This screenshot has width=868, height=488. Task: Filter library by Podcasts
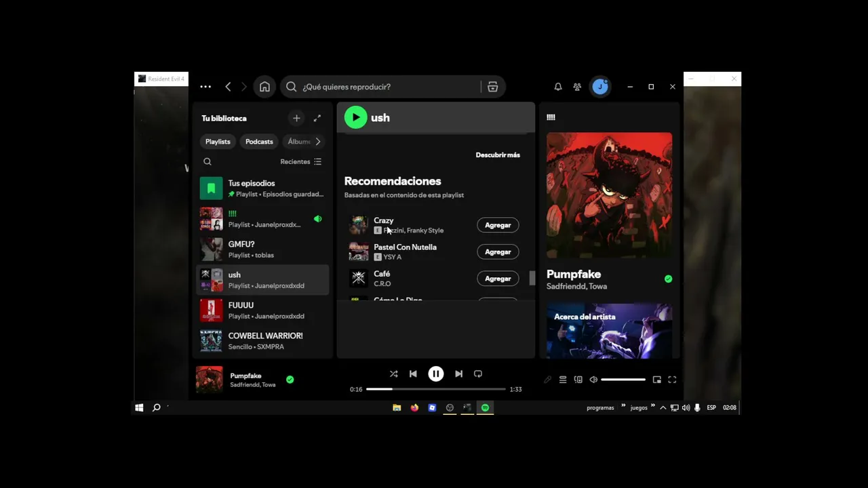click(x=259, y=142)
